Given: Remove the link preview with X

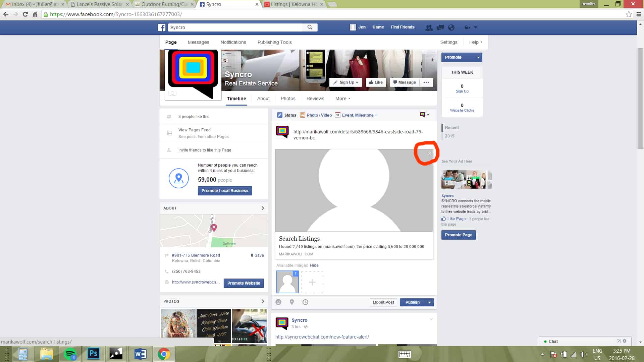Looking at the screenshot, I should tap(430, 153).
